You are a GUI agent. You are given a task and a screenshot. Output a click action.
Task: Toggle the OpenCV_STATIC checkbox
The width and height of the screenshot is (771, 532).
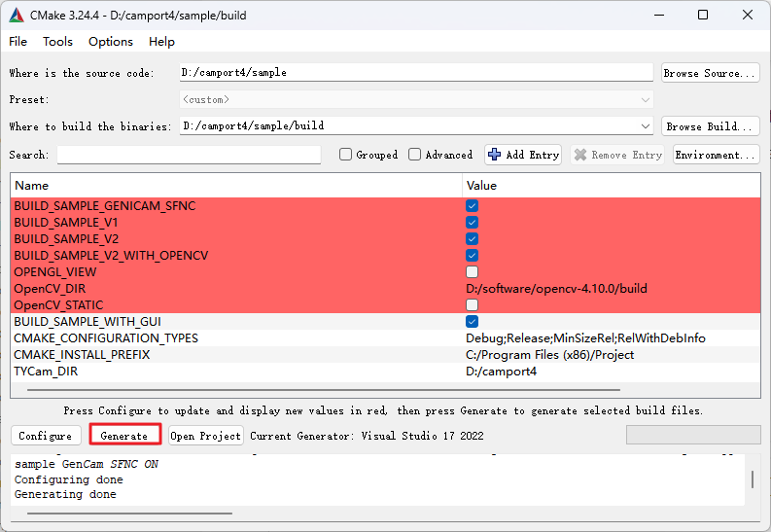coord(472,305)
